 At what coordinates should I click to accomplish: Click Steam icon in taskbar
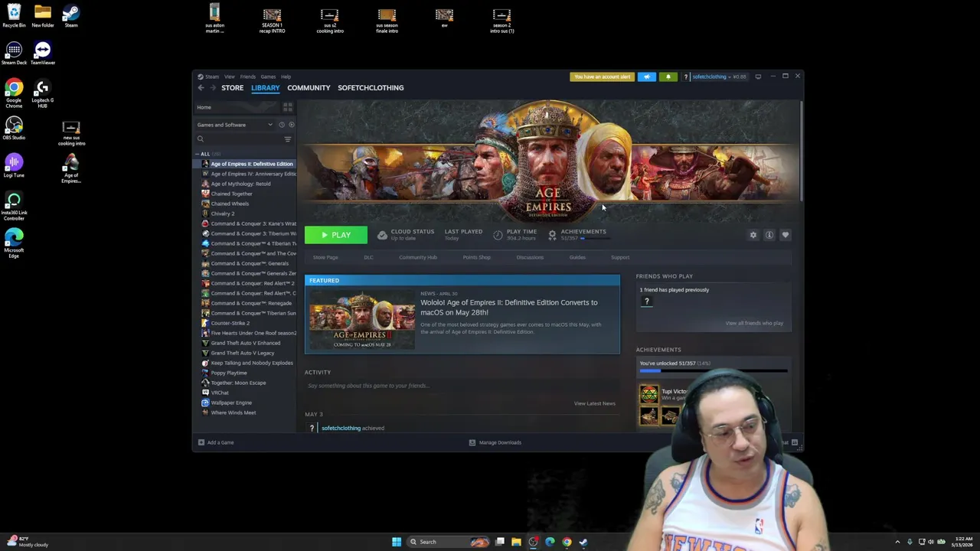[583, 542]
